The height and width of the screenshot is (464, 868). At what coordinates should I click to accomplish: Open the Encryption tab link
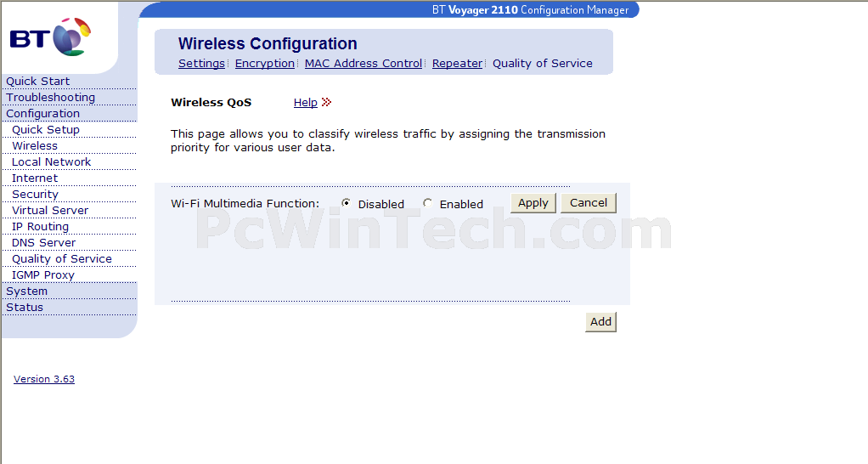(x=265, y=63)
